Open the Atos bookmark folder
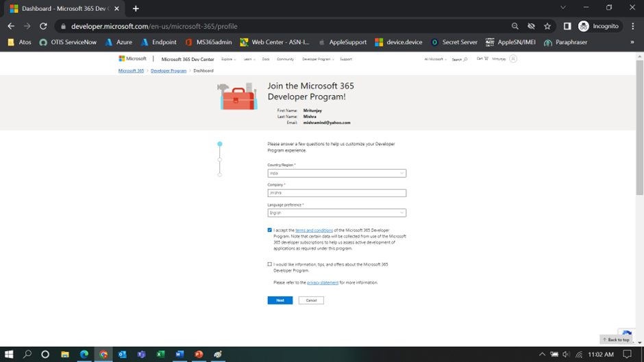Viewport: 644px width, 362px height. pos(19,42)
